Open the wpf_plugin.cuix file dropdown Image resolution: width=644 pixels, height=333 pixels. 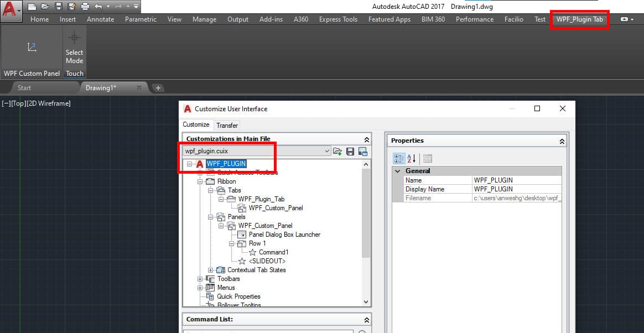326,151
